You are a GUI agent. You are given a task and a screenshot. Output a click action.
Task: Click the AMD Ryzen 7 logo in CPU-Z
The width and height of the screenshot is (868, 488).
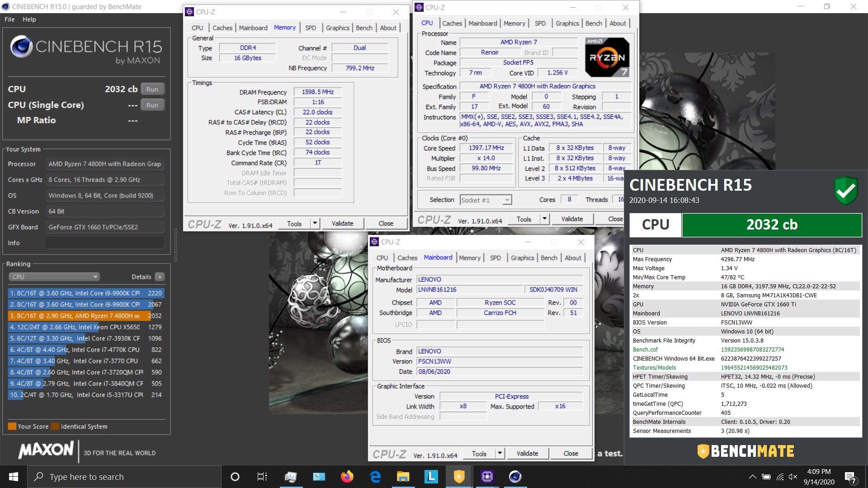click(607, 57)
